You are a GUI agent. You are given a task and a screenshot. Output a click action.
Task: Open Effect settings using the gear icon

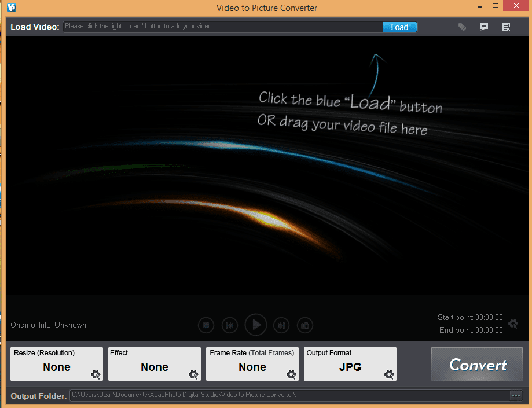tap(192, 376)
